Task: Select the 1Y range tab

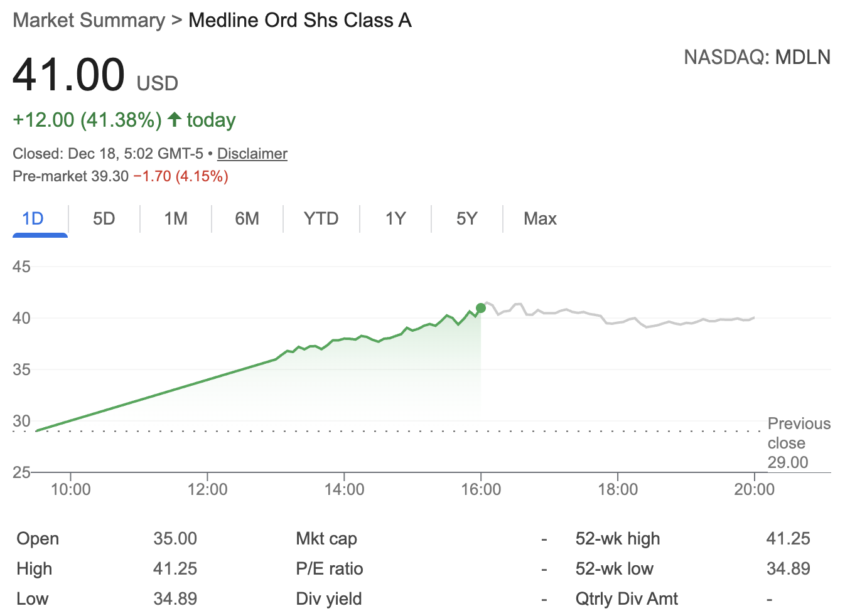Action: [x=395, y=218]
